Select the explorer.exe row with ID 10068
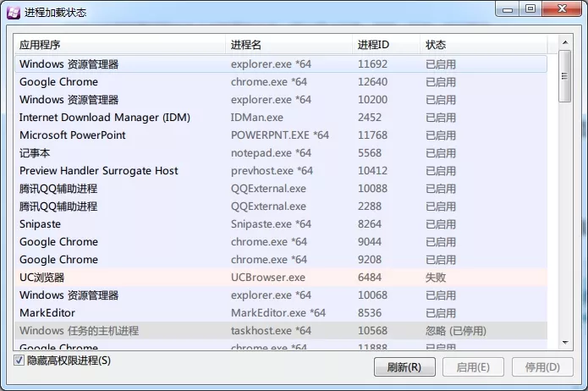Screen dimensions: 588x391 pos(281,295)
